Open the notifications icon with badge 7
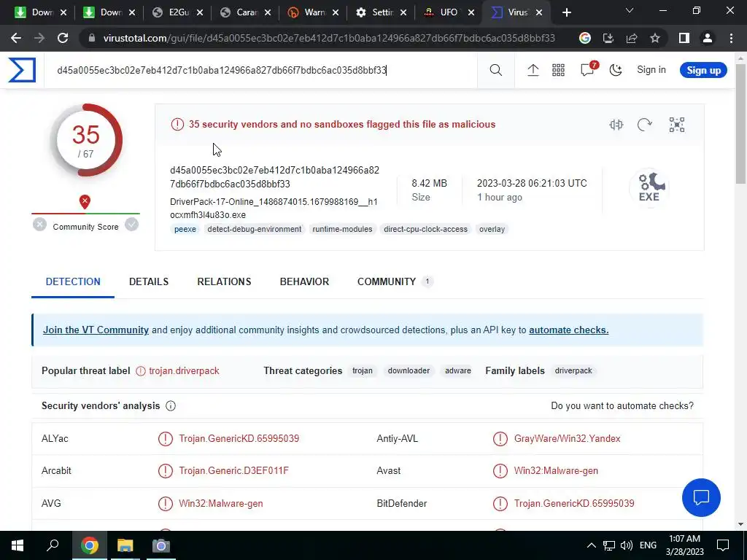Viewport: 747px width, 560px height. (x=589, y=69)
